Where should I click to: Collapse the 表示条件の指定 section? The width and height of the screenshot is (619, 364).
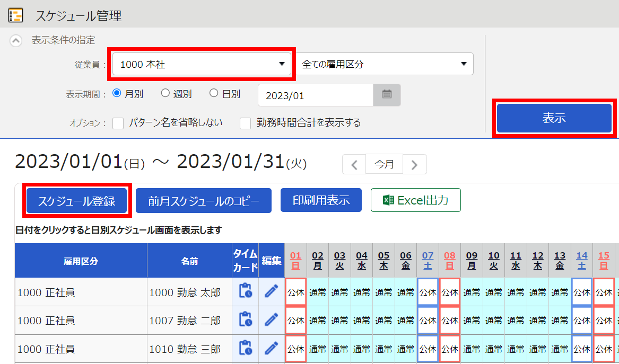(16, 40)
